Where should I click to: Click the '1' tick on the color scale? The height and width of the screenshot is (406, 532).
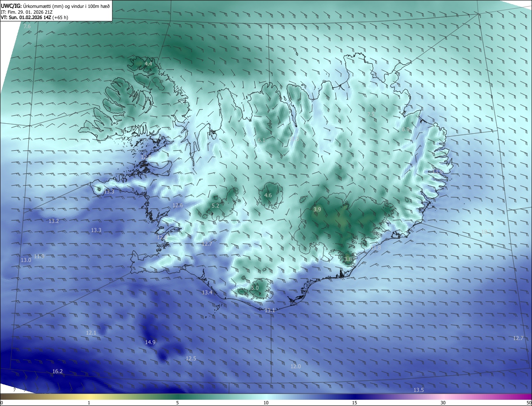coord(89,403)
